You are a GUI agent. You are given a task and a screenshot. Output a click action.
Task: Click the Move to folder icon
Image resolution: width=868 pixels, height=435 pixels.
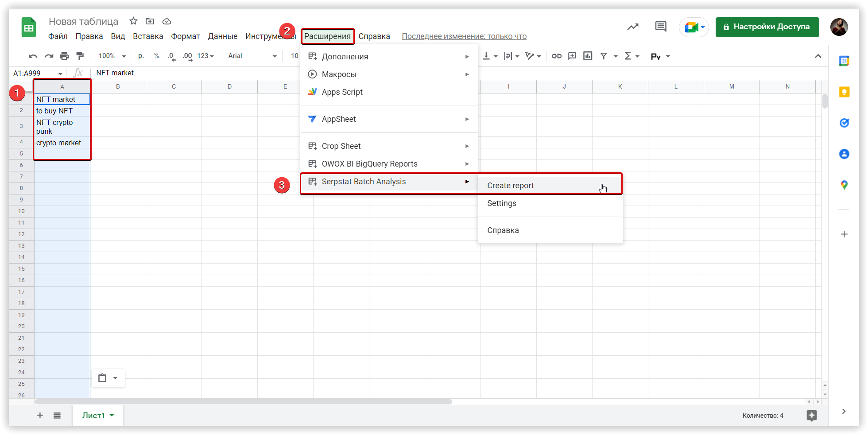150,21
